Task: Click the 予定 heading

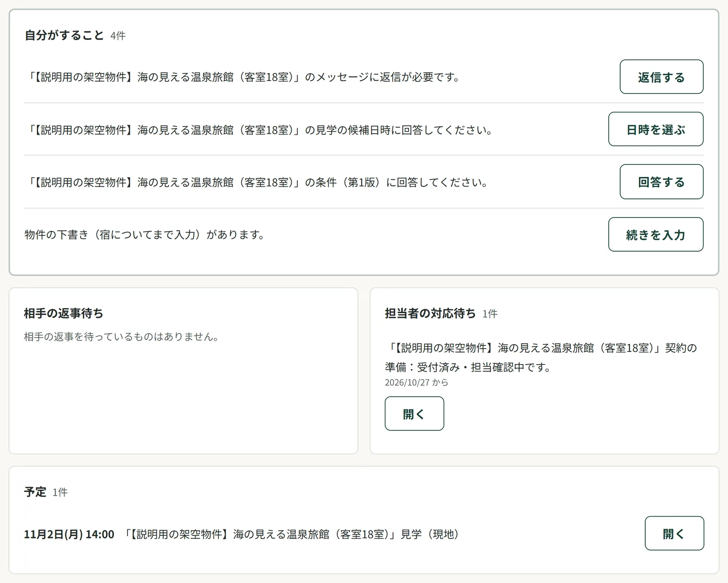Action: (x=35, y=492)
